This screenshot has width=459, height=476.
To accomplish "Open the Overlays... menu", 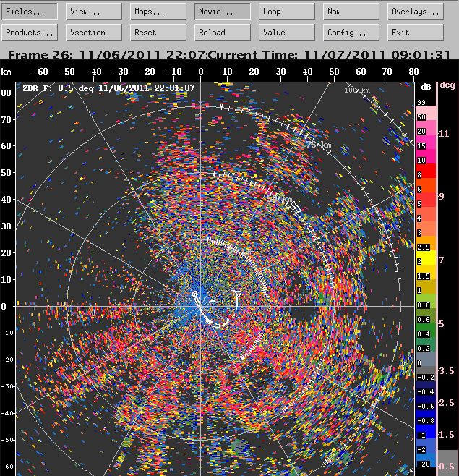I will point(415,12).
